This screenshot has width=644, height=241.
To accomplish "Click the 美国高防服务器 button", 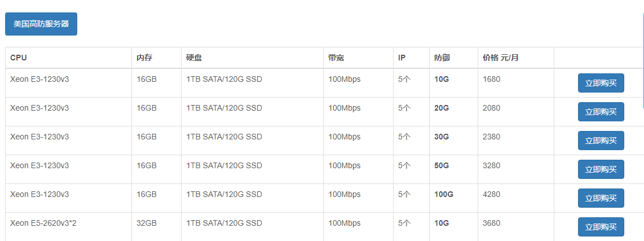I will (41, 24).
